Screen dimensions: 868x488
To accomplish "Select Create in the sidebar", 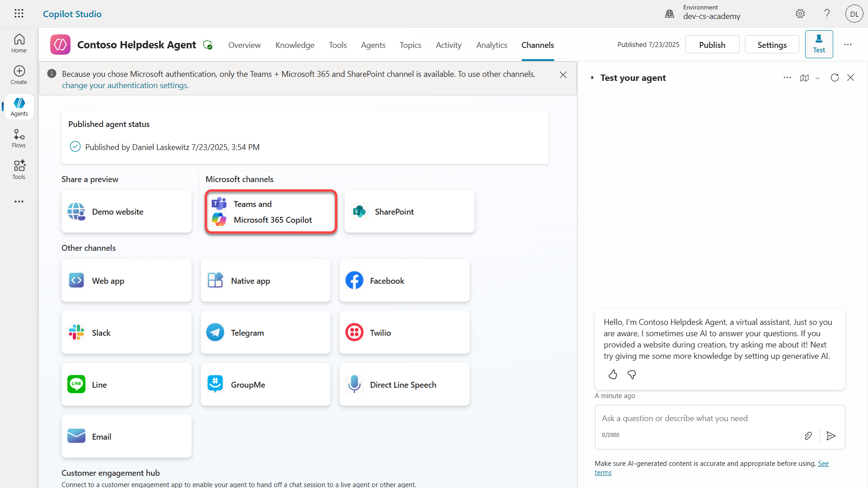I will pos(19,75).
